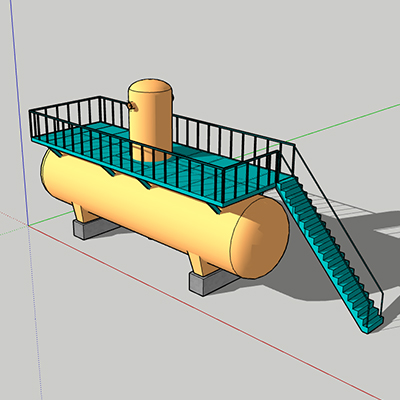400x400 pixels.
Task: Click the left orange saddle support leg
Action: (83, 213)
